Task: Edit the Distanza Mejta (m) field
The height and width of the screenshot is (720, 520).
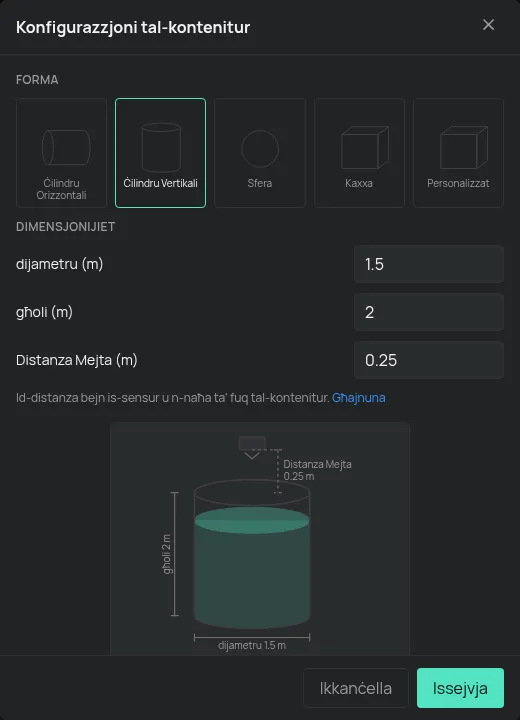Action: click(x=429, y=360)
